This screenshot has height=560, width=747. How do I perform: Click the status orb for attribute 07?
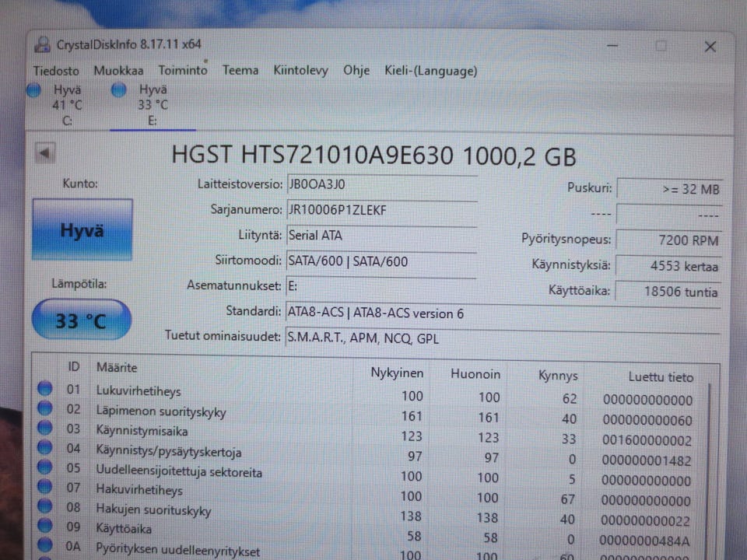tap(45, 486)
